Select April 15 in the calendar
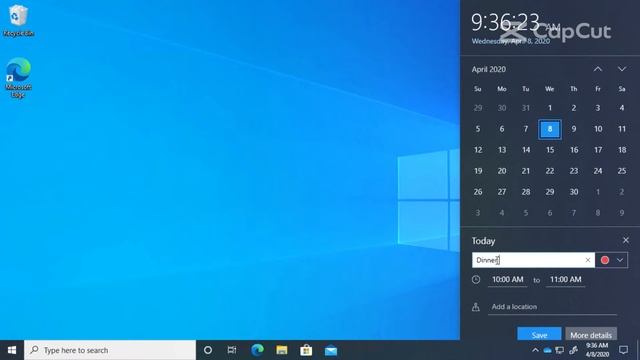Image resolution: width=640 pixels, height=360 pixels. [x=550, y=150]
